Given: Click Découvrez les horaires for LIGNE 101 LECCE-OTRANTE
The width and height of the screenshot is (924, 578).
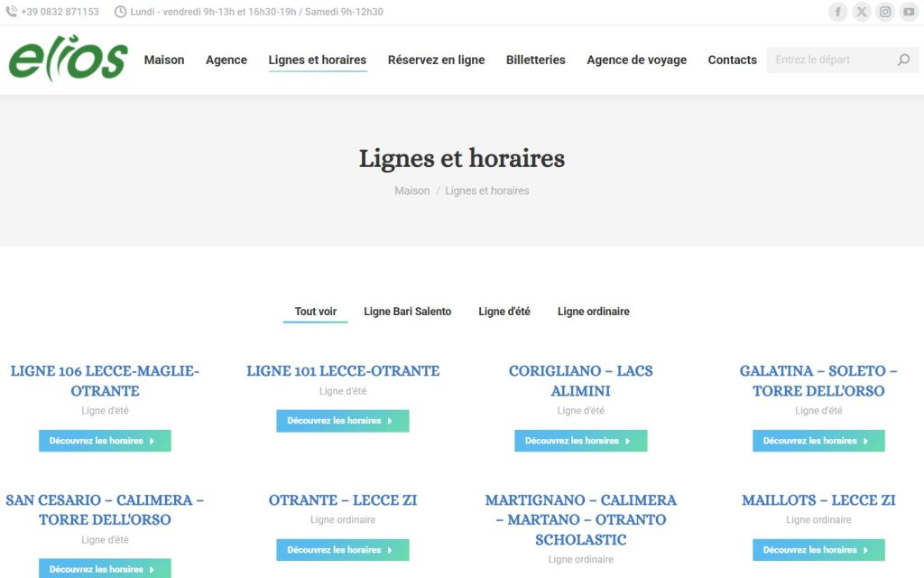Looking at the screenshot, I should [x=343, y=421].
